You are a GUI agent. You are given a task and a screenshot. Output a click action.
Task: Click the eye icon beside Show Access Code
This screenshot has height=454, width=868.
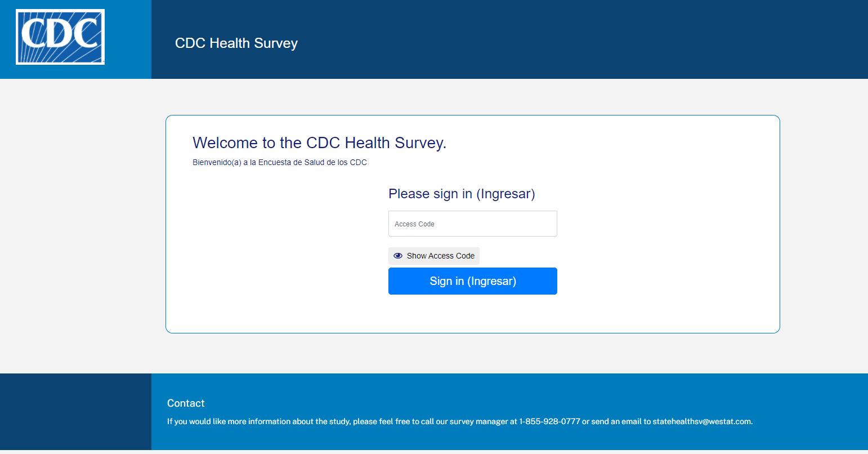[x=398, y=256]
